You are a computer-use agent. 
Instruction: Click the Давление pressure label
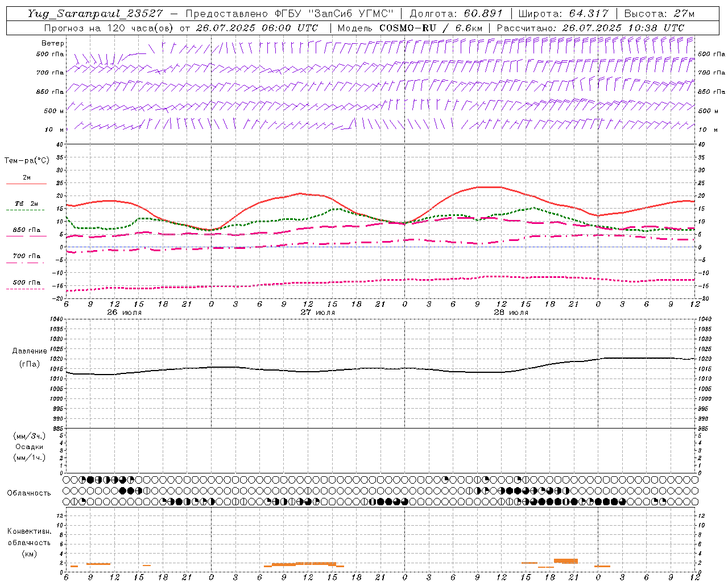click(x=30, y=351)
